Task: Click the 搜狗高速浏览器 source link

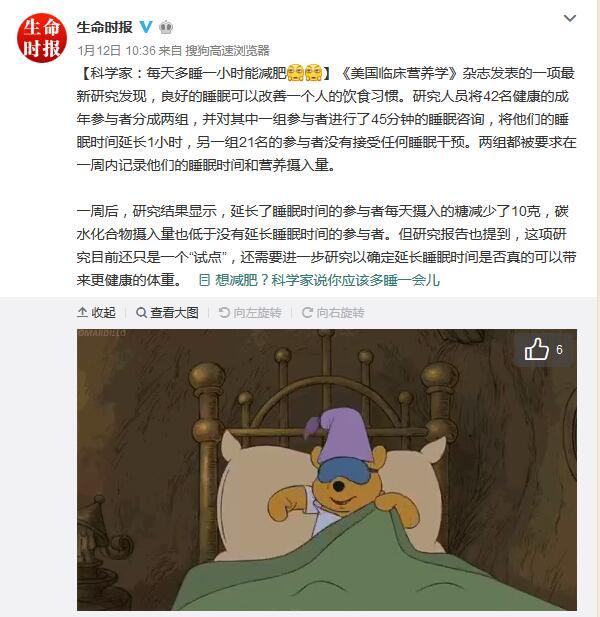Action: (227, 50)
